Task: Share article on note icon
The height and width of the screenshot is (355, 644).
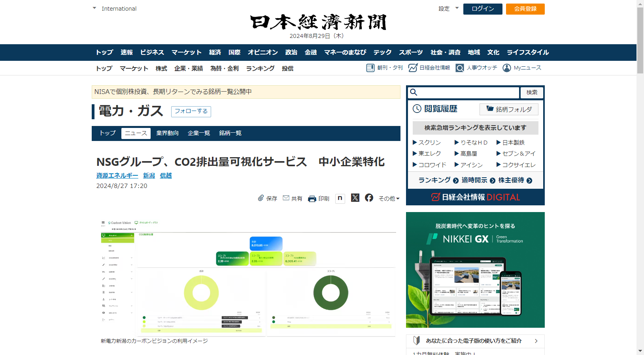Action: tap(340, 198)
